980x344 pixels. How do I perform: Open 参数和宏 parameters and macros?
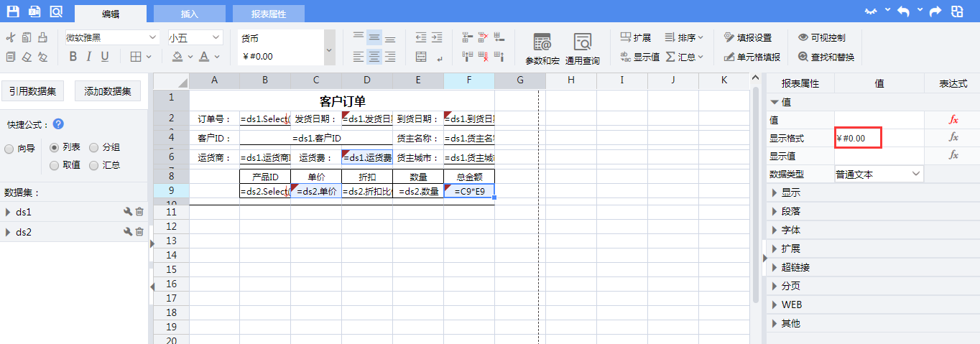[542, 49]
